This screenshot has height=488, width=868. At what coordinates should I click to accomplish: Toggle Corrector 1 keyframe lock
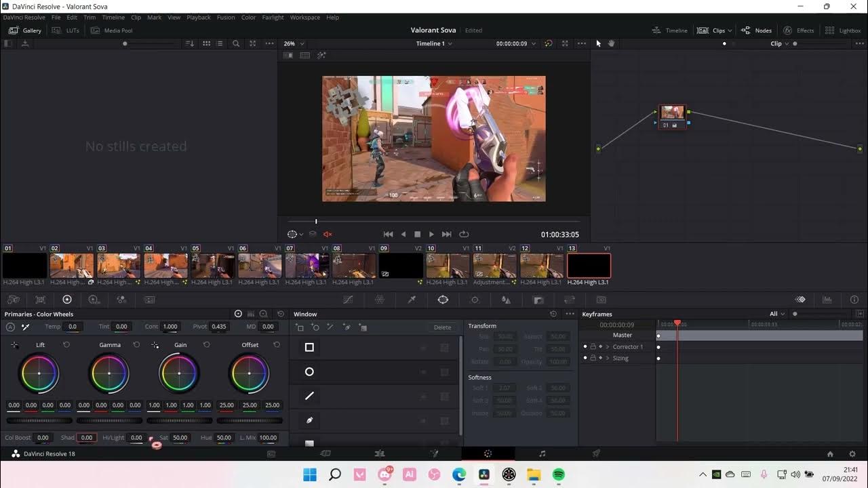[593, 346]
